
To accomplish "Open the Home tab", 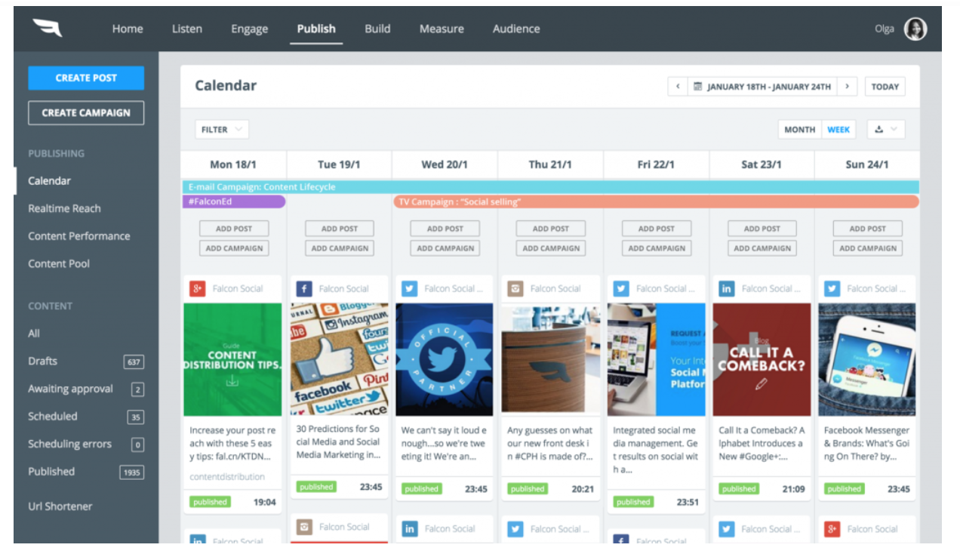I will click(x=128, y=29).
